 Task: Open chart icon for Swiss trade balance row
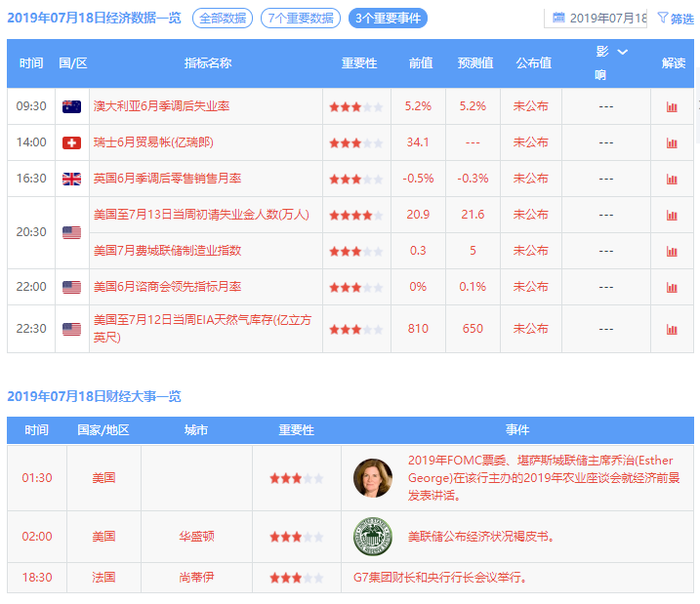pos(672,143)
